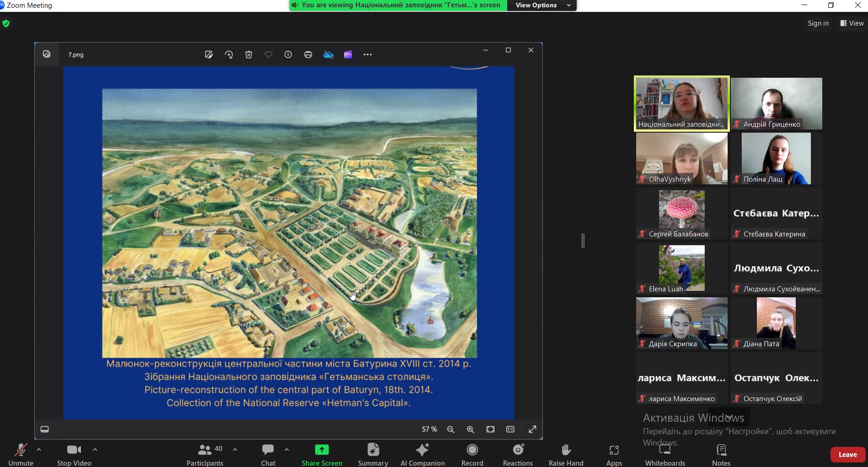Click the green encryption shield icon
The width and height of the screenshot is (868, 467).
[x=6, y=23]
